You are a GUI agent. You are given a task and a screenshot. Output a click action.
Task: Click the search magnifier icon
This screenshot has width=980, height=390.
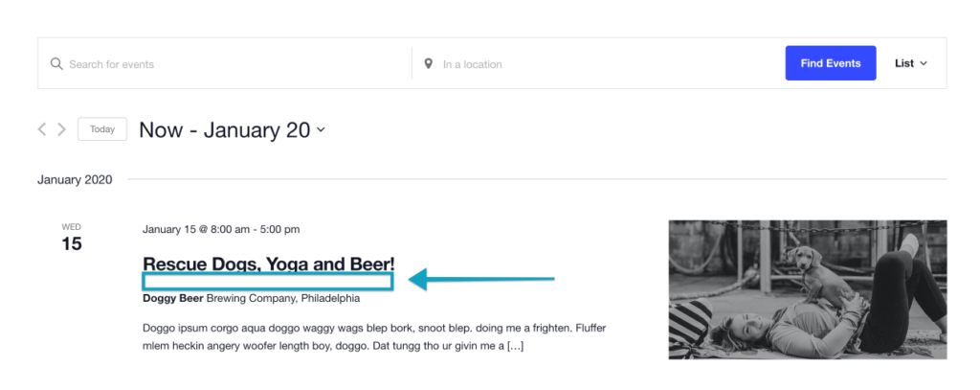pyautogui.click(x=56, y=64)
